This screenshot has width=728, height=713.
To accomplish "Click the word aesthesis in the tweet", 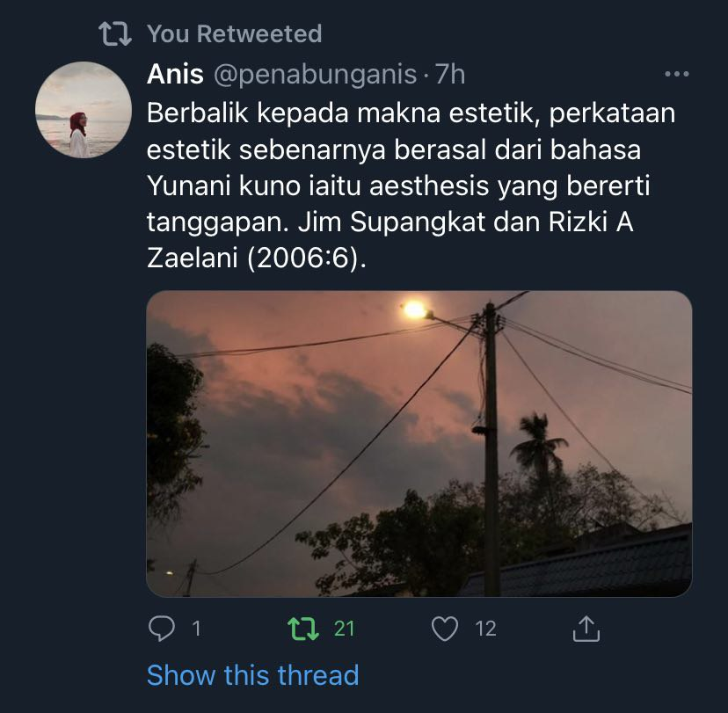I will pos(429,186).
